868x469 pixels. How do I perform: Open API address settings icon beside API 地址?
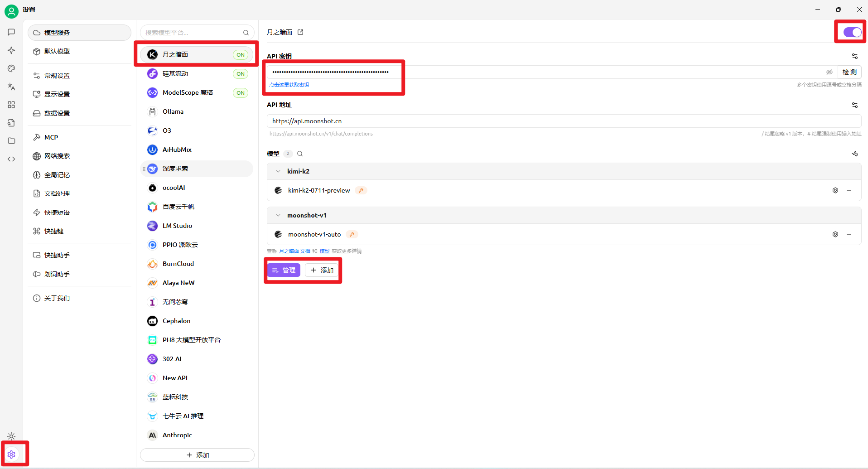tap(855, 105)
